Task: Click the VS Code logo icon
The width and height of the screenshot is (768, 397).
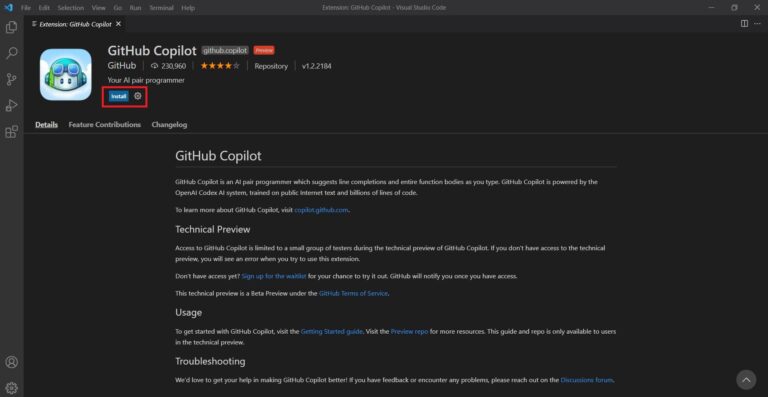Action: tap(8, 7)
